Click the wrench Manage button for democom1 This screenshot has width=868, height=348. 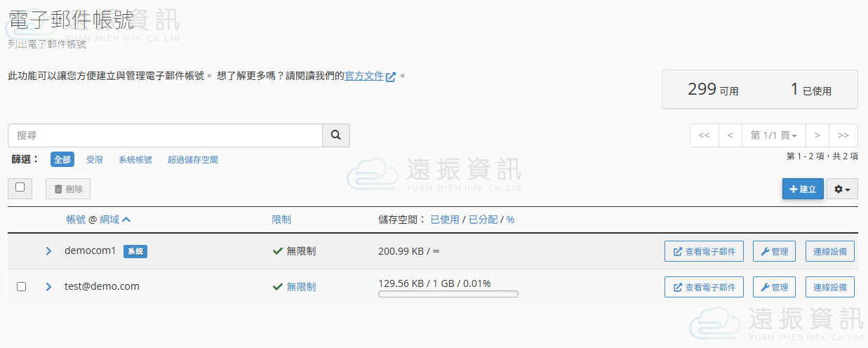click(x=774, y=251)
